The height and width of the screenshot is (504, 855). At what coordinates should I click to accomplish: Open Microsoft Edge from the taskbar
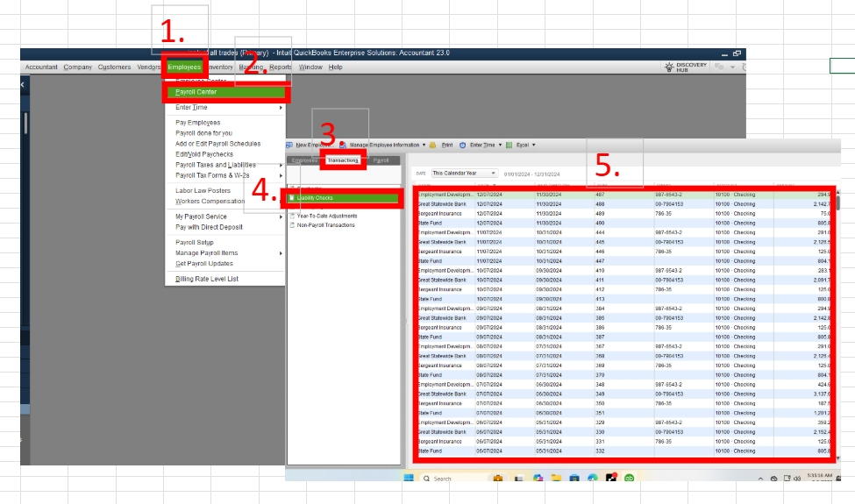pyautogui.click(x=593, y=479)
